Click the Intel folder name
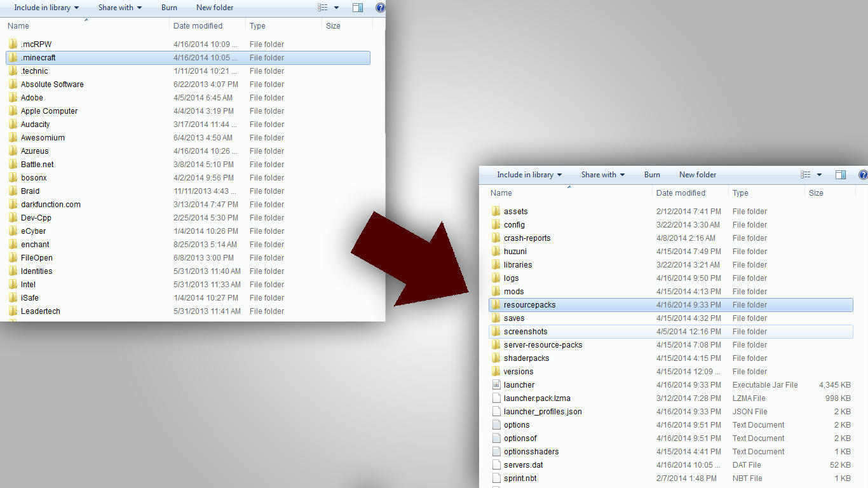 pyautogui.click(x=28, y=284)
